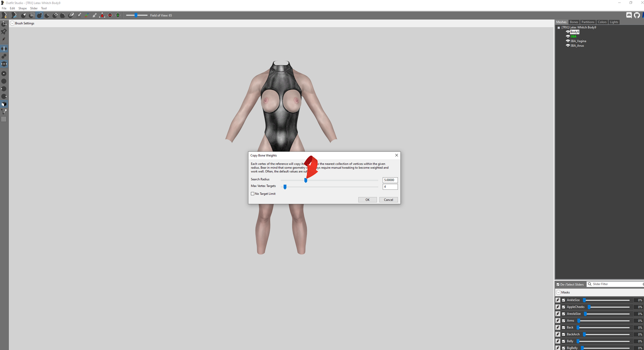Expand the Brush Settings panel
Image resolution: width=644 pixels, height=350 pixels.
(12, 23)
